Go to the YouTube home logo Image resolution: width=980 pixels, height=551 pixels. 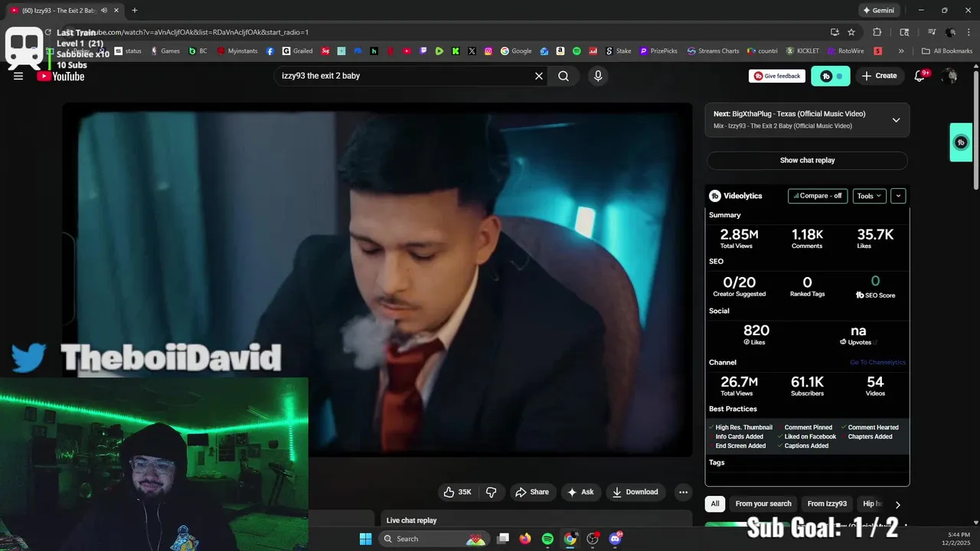(60, 76)
